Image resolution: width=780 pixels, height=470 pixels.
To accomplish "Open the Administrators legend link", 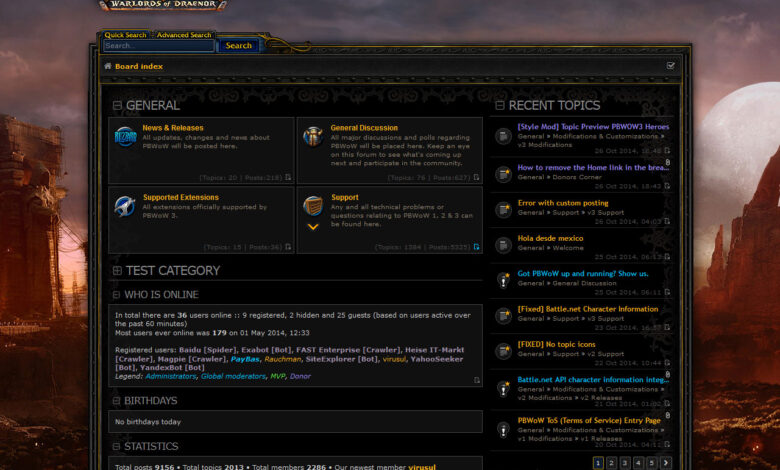I will [170, 376].
